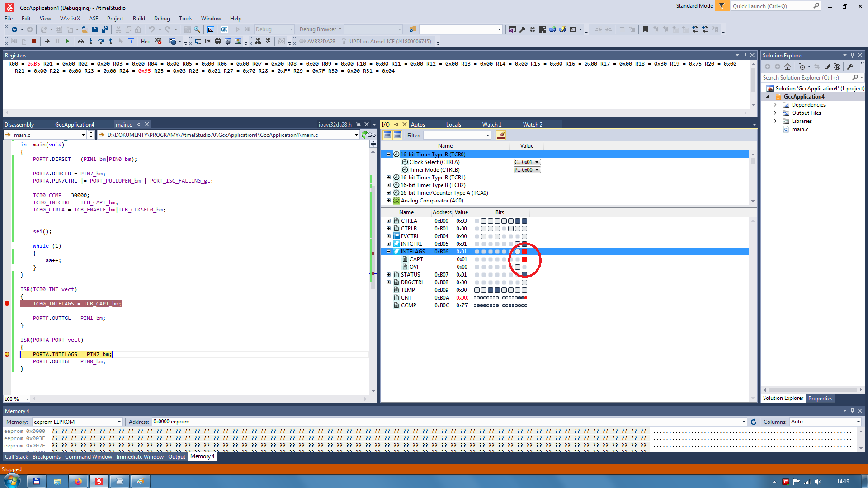Click the Go button next to file path
Image resolution: width=868 pixels, height=488 pixels.
369,135
